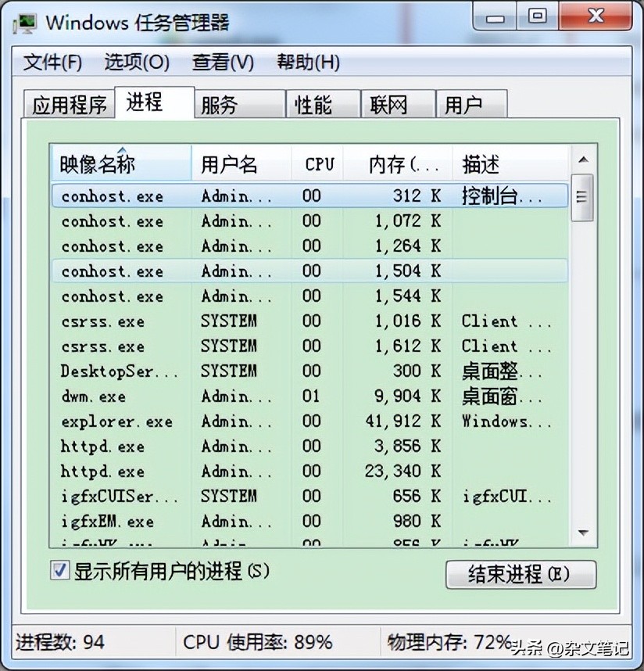Viewport: 644px width, 671px height.
Task: Select the explorer.exe process
Action: click(117, 422)
